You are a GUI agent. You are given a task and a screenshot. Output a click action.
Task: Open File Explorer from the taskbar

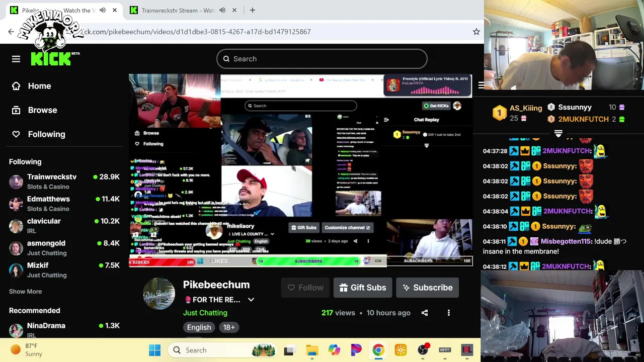click(312, 350)
